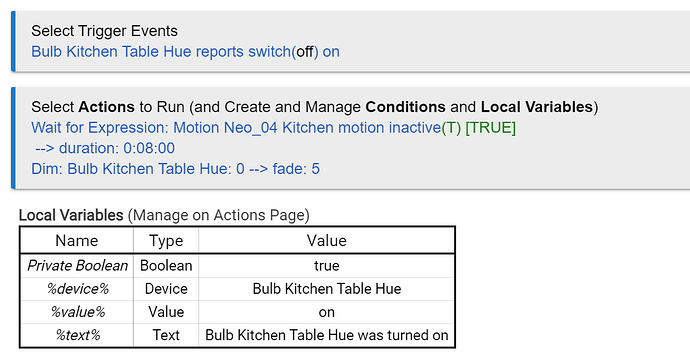690x364 pixels.
Task: Click the Bulb Kitchen Table Hue device value cell
Action: (x=327, y=289)
